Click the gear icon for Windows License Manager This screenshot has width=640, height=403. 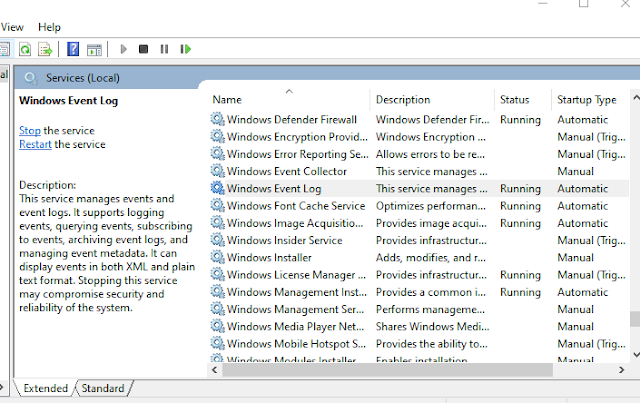(218, 274)
